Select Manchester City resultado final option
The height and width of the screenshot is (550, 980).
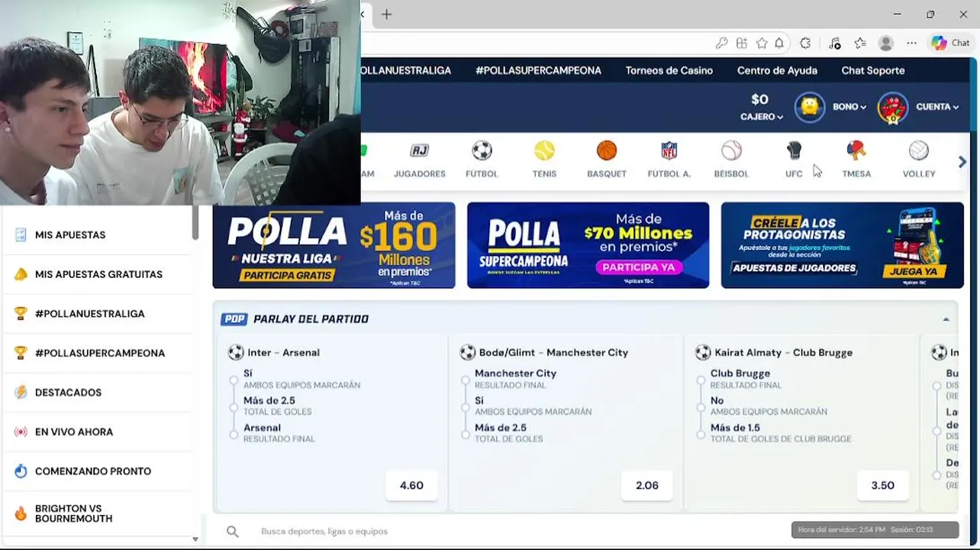466,380
